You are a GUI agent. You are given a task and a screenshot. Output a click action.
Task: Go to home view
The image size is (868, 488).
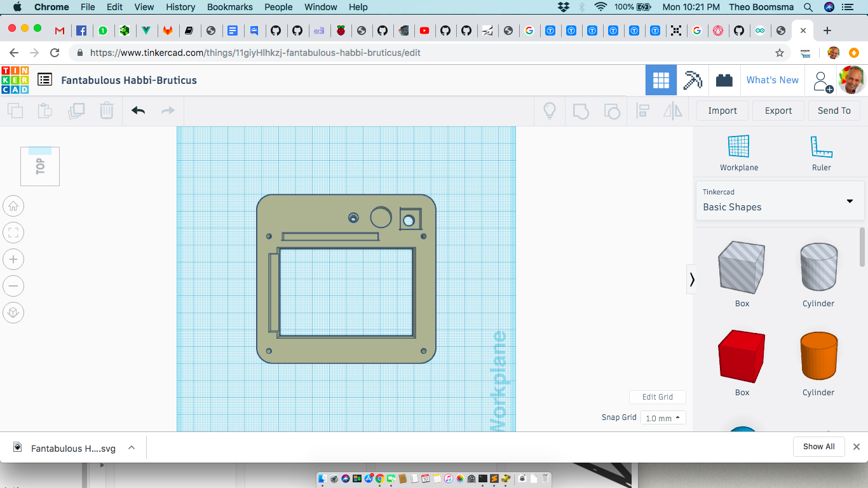[x=13, y=206]
